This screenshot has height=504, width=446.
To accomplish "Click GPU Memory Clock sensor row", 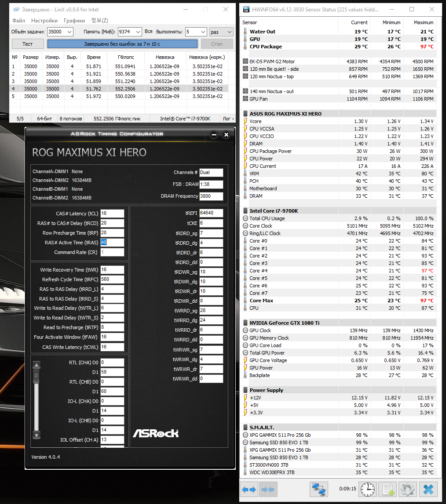I will point(339,338).
